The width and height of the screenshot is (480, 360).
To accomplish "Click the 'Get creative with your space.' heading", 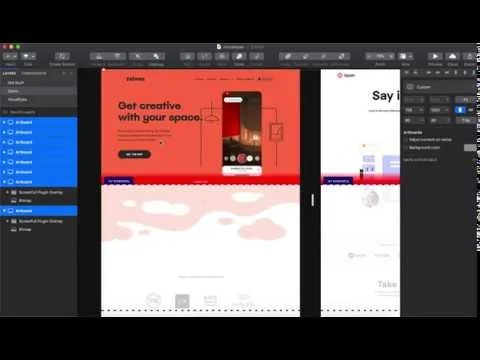I will pos(160,112).
